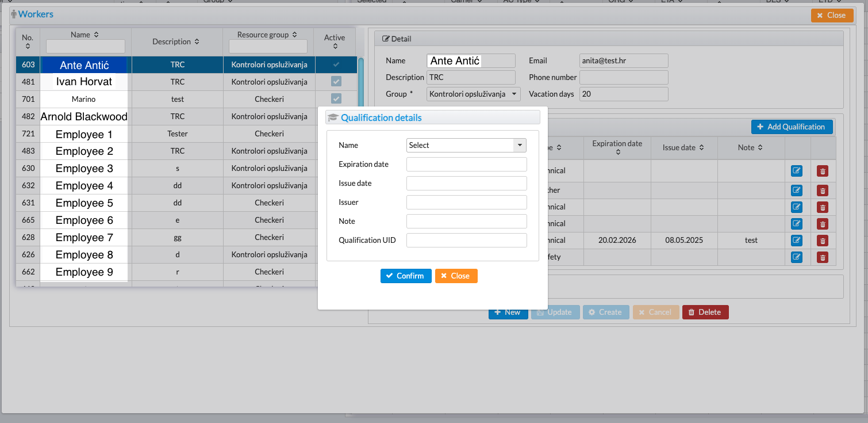Screen dimensions: 868x423
Task: Sort qualifications by Note column
Action: [x=760, y=148]
